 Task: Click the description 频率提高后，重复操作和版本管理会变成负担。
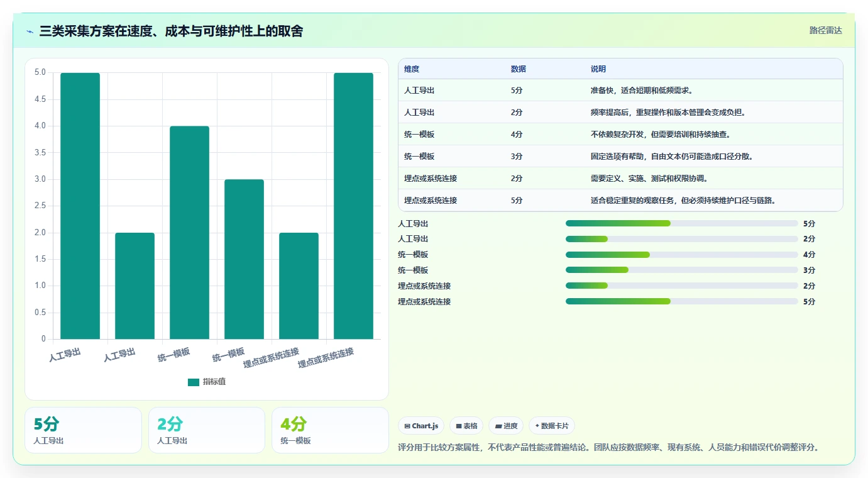point(668,113)
